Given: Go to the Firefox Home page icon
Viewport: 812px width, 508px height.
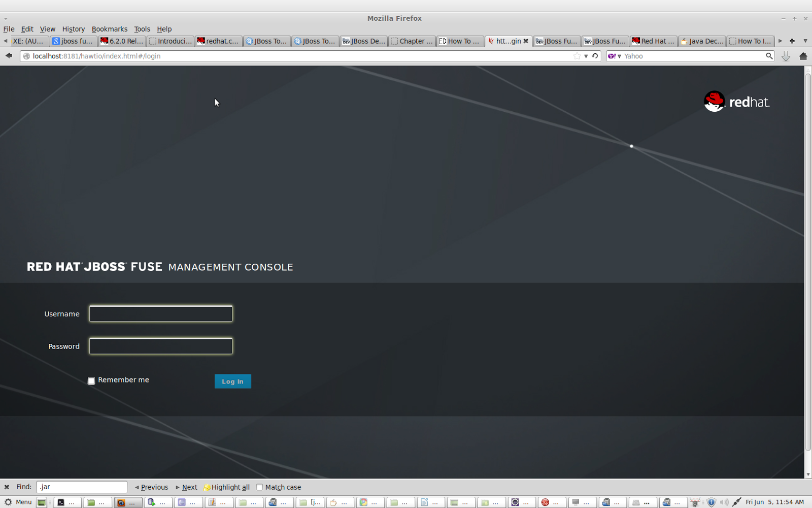Looking at the screenshot, I should 803,56.
